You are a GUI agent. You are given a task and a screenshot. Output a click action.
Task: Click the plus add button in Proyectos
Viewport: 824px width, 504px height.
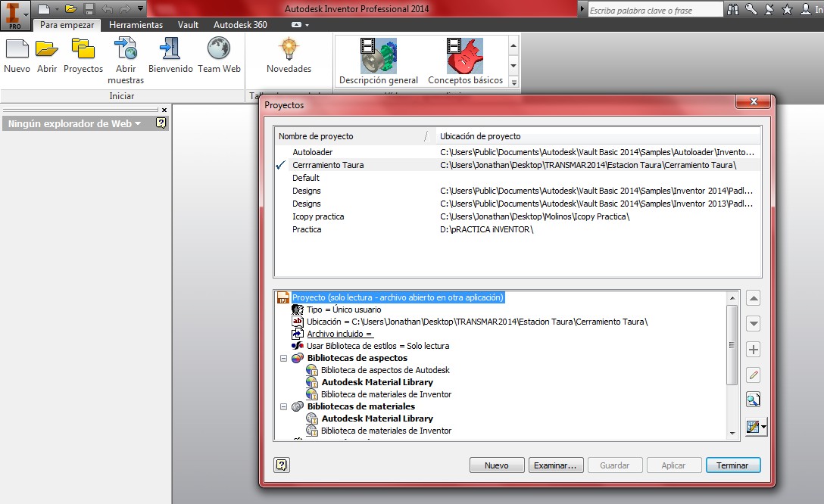coord(754,350)
